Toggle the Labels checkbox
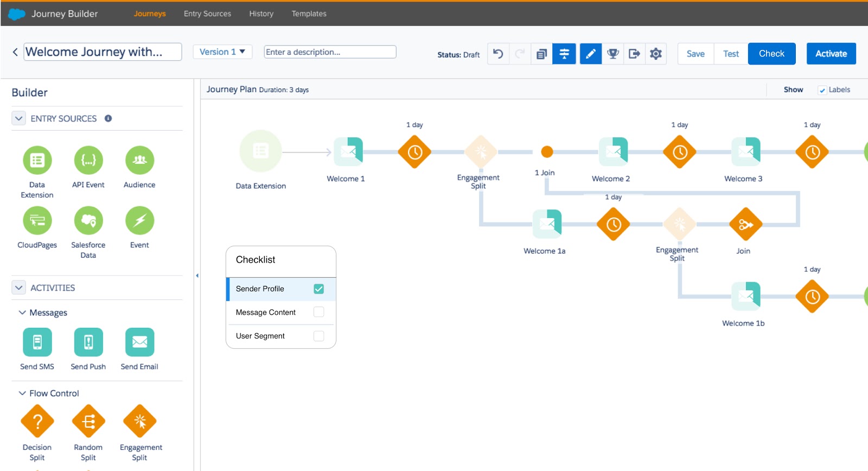The height and width of the screenshot is (471, 868). (x=822, y=90)
